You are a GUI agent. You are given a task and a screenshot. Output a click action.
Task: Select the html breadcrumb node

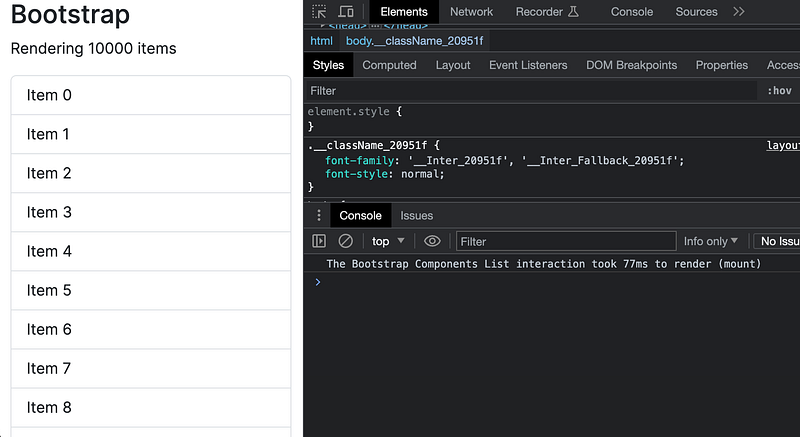point(321,41)
